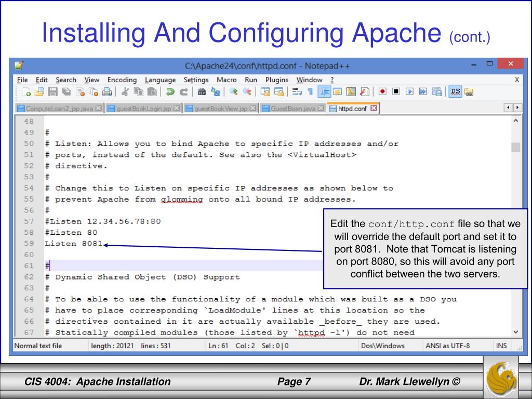The height and width of the screenshot is (399, 532).
Task: Click the Close All documents icon
Action: point(94,91)
